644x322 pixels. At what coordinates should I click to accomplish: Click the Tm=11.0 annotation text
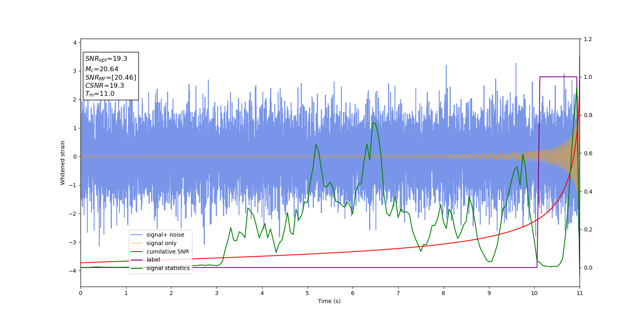[100, 94]
